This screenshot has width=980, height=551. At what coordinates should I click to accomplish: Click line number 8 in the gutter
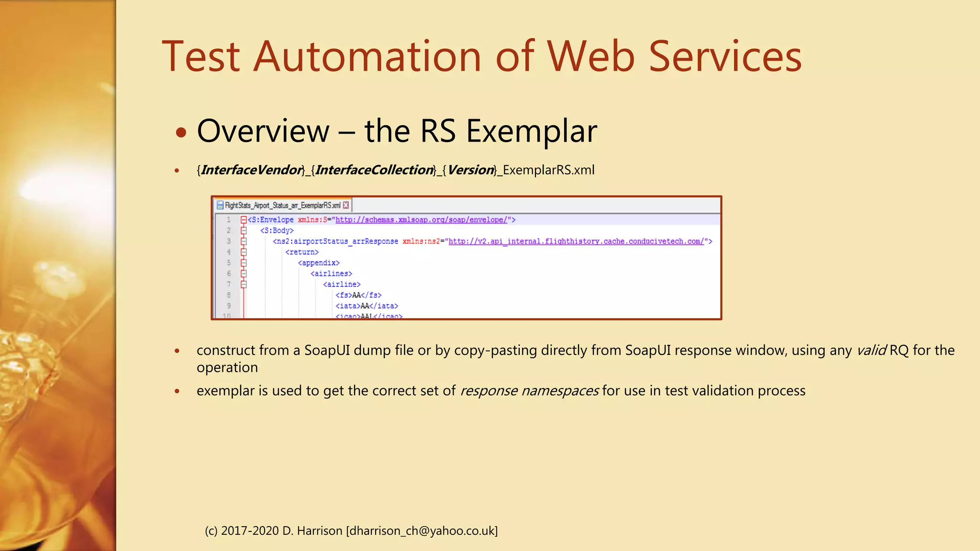pos(229,295)
